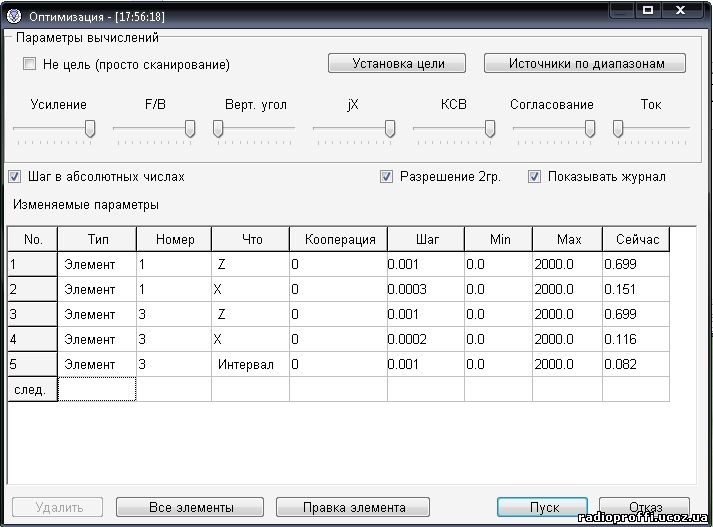This screenshot has width=713, height=527.
Task: Enable 'Не цель (просто сканирование)' checkbox
Action: (x=30, y=64)
